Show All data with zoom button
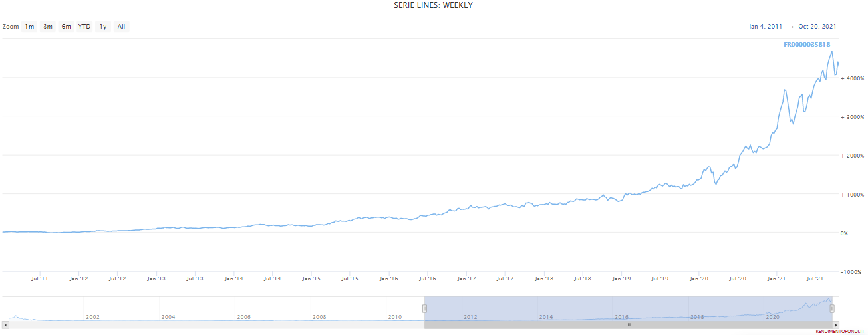This screenshot has width=868, height=335. [x=121, y=27]
